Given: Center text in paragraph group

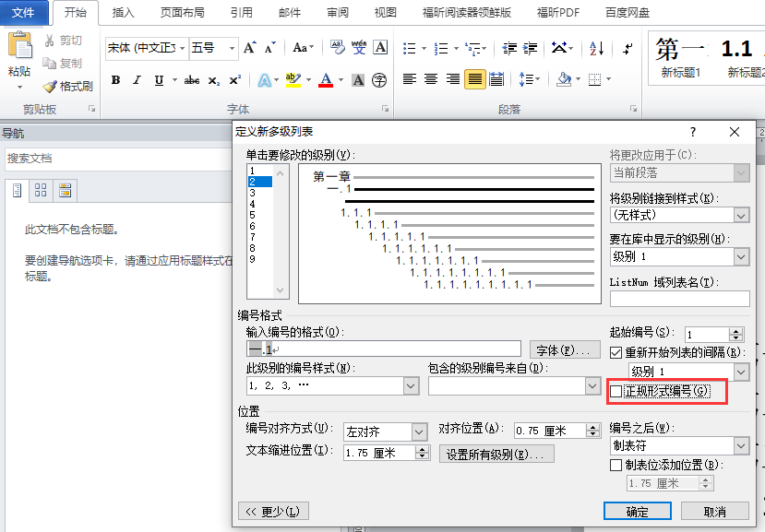Looking at the screenshot, I should (431, 79).
